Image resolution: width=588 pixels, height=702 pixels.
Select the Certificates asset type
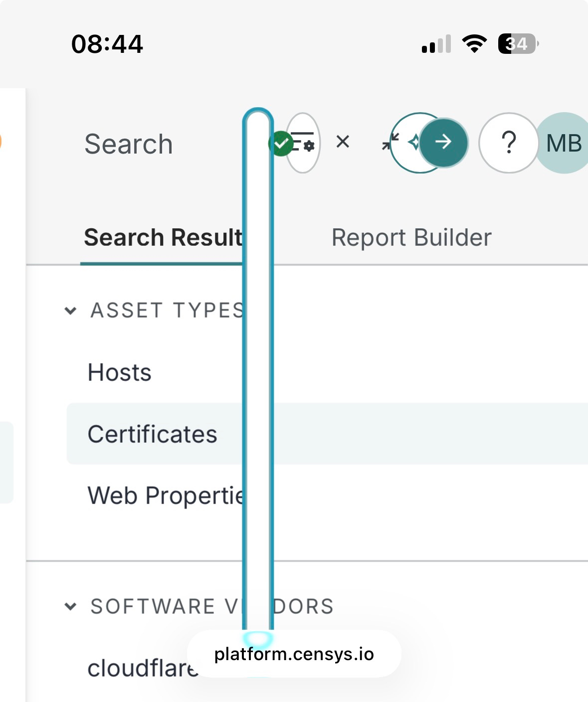point(152,434)
